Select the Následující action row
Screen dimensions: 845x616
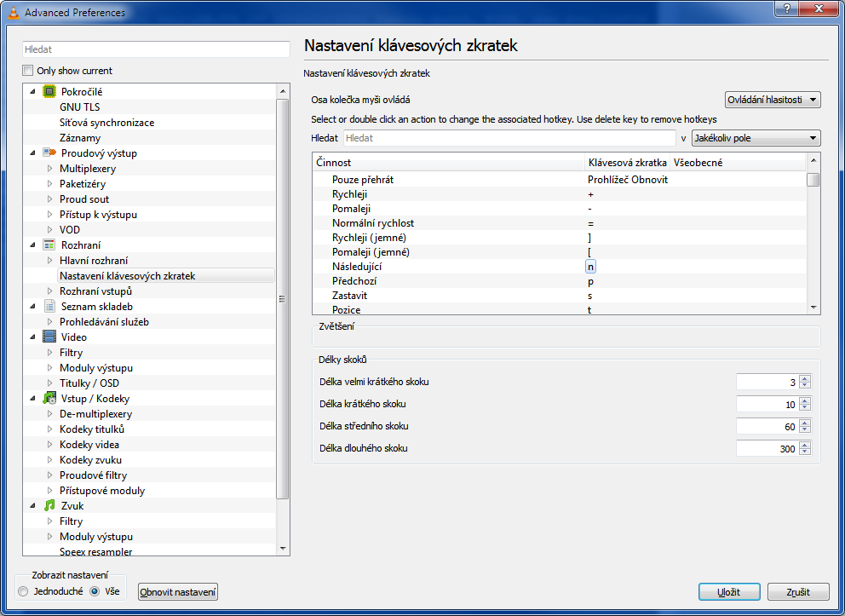[x=559, y=267]
